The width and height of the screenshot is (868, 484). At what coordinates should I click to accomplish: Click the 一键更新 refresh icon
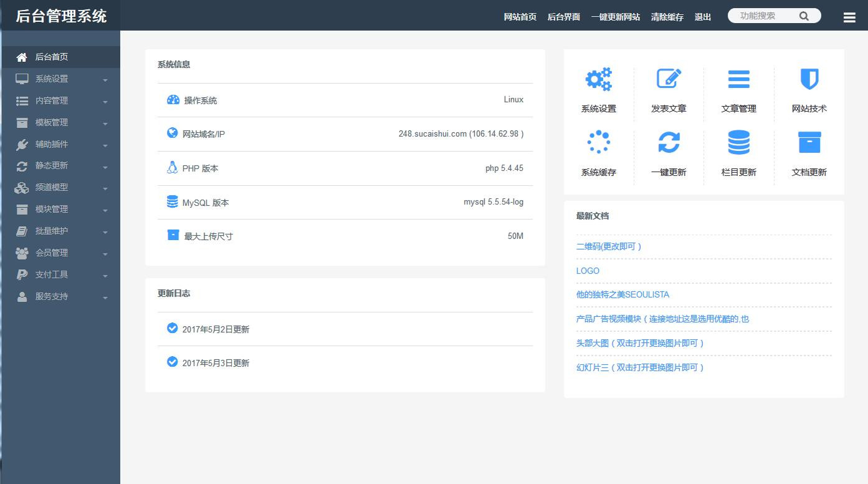[669, 143]
